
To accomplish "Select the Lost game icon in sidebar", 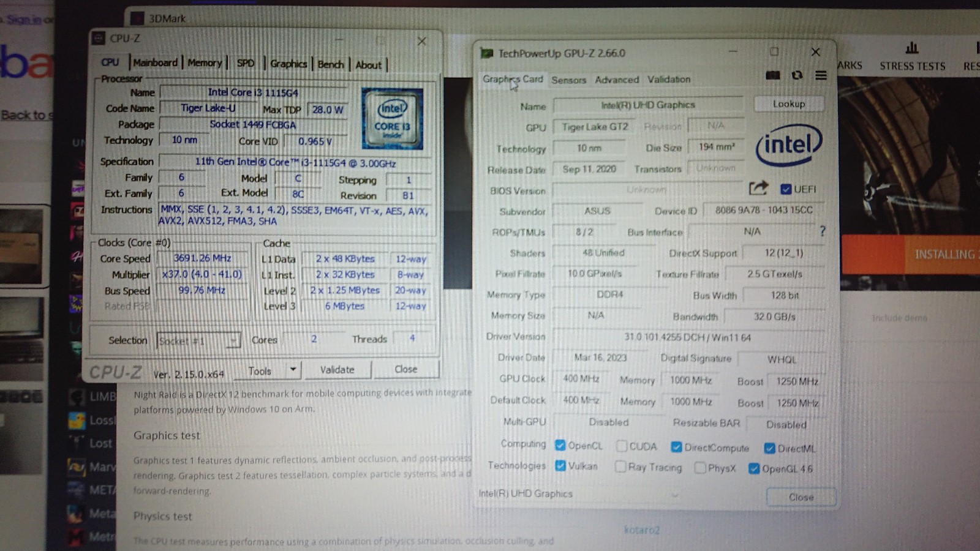I will tap(77, 443).
